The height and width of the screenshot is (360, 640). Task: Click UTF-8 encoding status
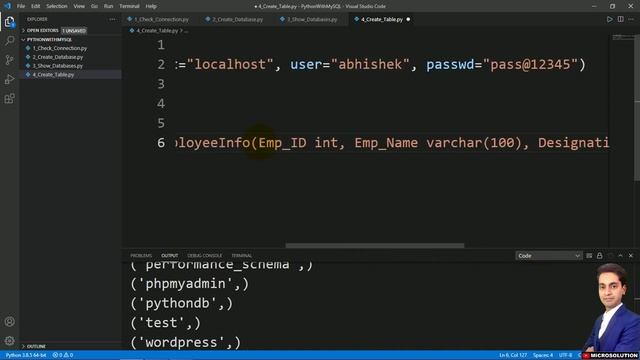565,355
